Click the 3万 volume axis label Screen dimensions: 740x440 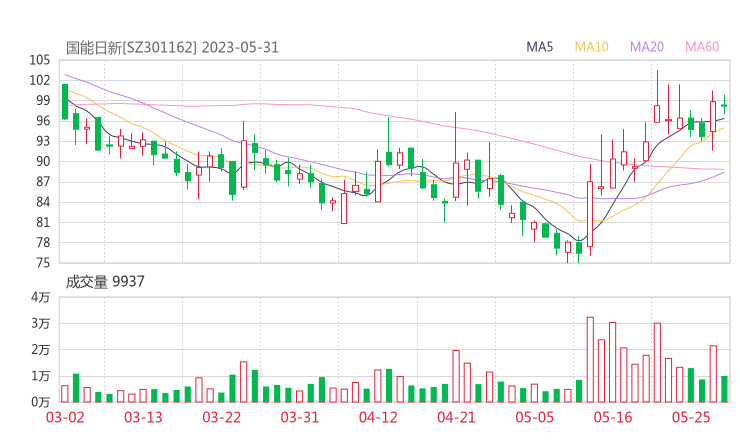[41, 324]
